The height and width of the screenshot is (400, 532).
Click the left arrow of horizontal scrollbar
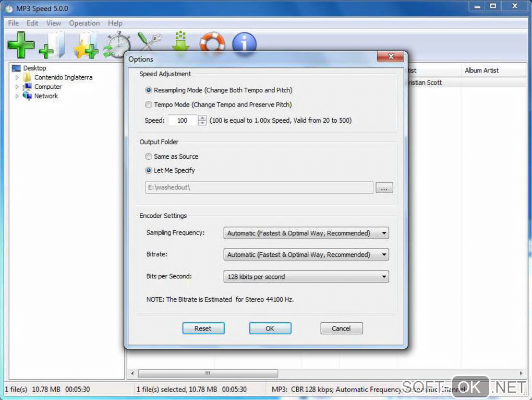click(x=132, y=373)
